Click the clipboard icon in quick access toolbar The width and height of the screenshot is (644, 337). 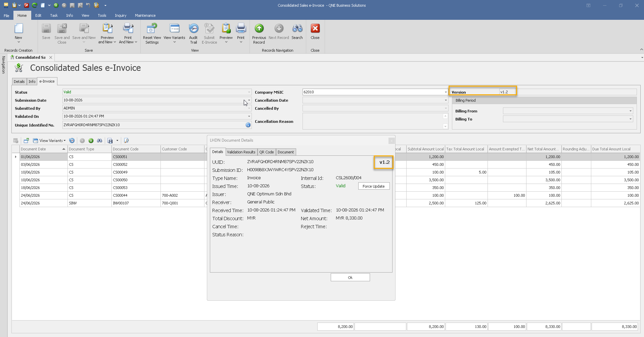click(14, 5)
